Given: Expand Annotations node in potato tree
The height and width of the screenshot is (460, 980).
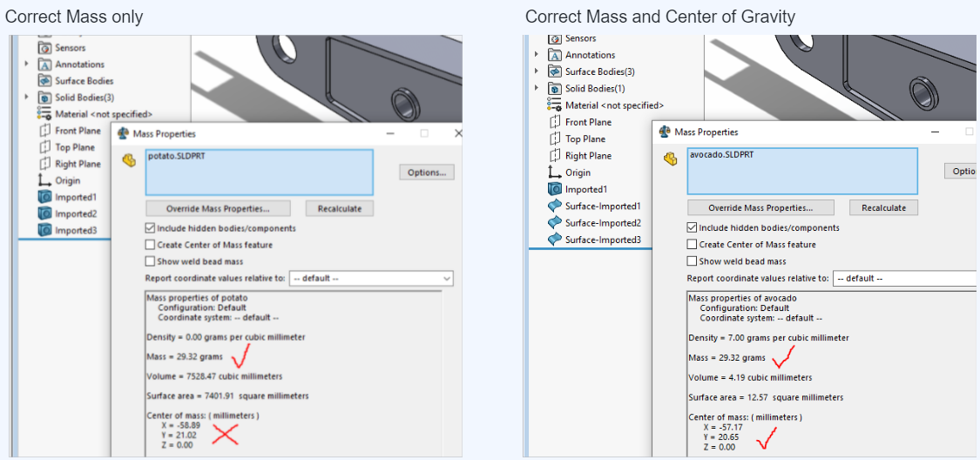Looking at the screenshot, I should (26, 64).
